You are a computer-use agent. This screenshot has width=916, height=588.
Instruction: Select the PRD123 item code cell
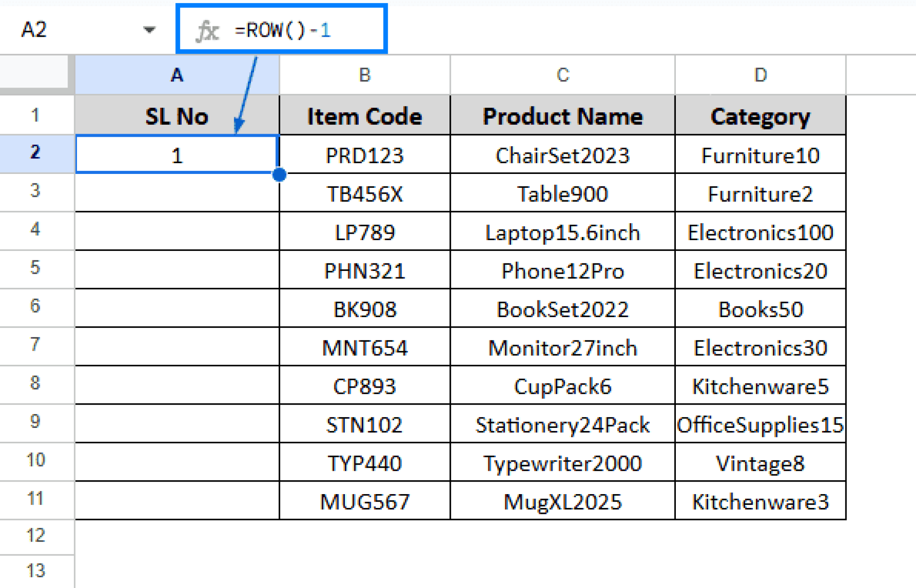tap(365, 154)
